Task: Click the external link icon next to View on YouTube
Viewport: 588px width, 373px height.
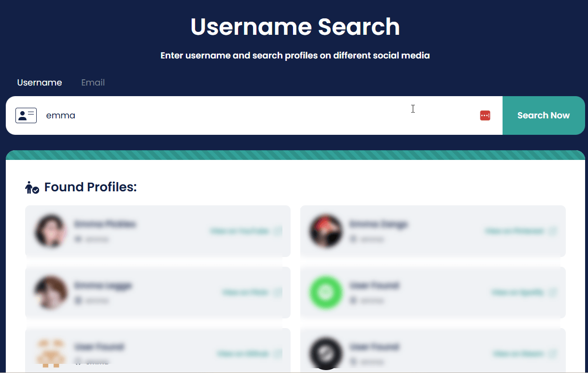Action: (x=276, y=231)
